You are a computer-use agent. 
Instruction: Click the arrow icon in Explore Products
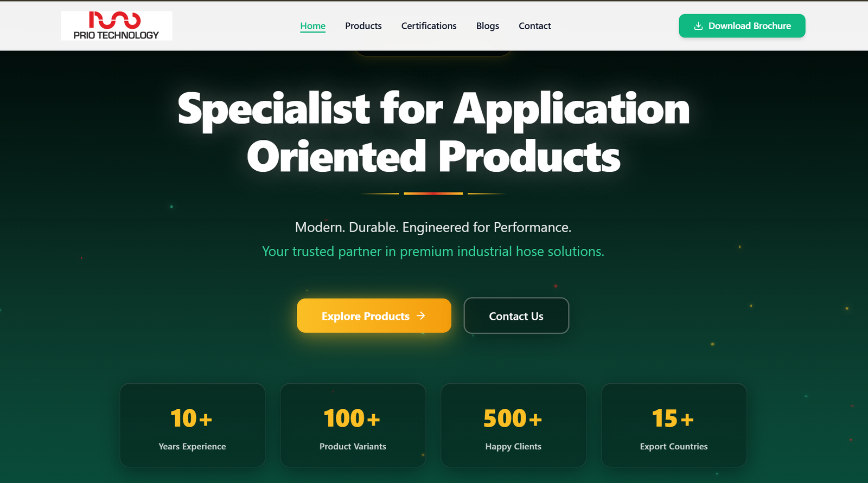point(421,315)
